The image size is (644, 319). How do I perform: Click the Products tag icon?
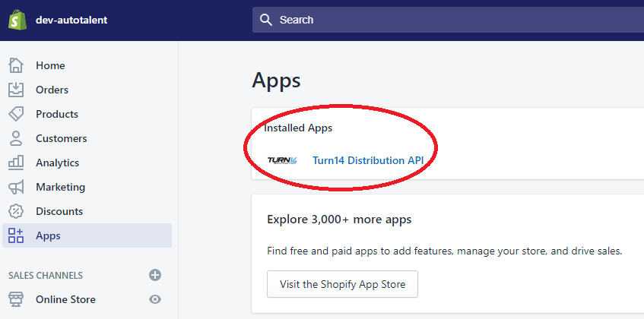(x=16, y=114)
